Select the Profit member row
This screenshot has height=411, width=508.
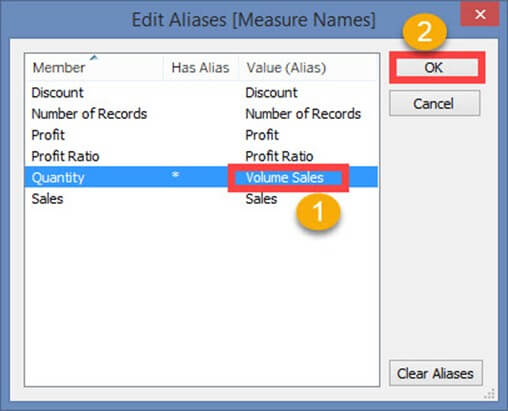(x=201, y=135)
